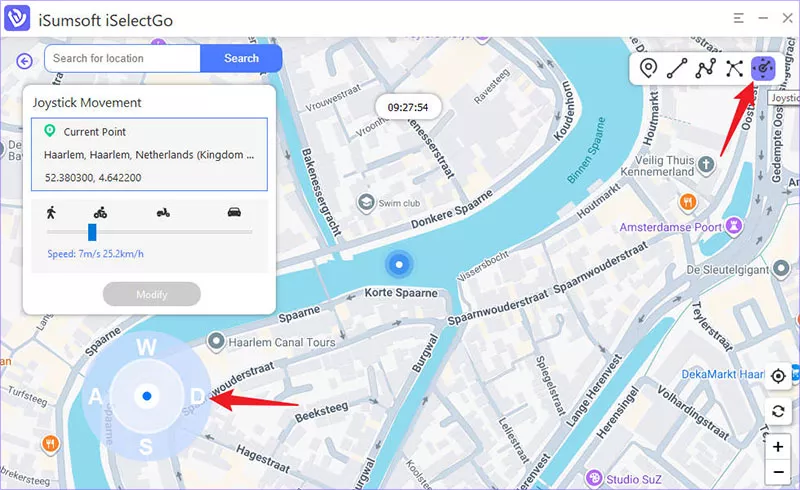Select the Teleport mode pin icon
This screenshot has height=490, width=800.
[x=649, y=68]
